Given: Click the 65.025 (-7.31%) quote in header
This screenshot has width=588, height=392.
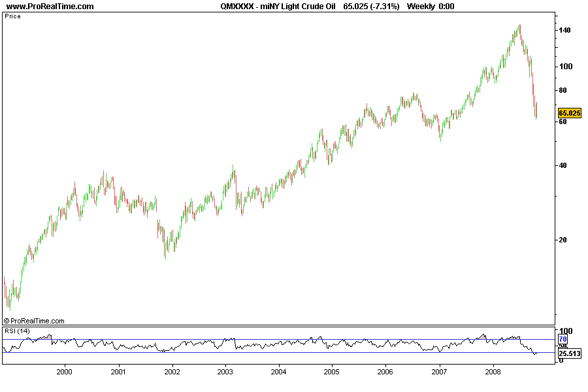Looking at the screenshot, I should pyautogui.click(x=371, y=7).
